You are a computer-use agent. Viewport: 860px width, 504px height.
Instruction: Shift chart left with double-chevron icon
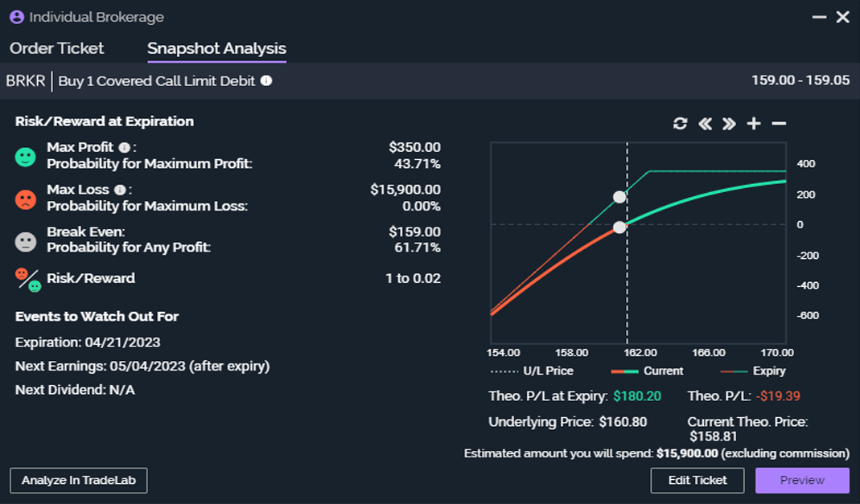pos(706,124)
